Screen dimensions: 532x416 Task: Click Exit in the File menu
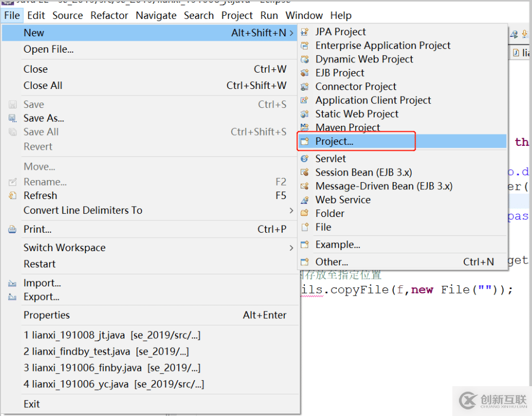(x=31, y=404)
